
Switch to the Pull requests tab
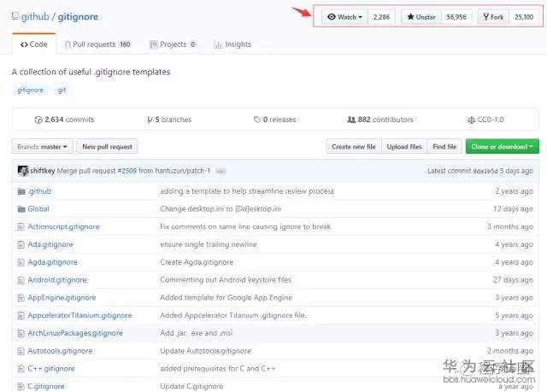(97, 44)
